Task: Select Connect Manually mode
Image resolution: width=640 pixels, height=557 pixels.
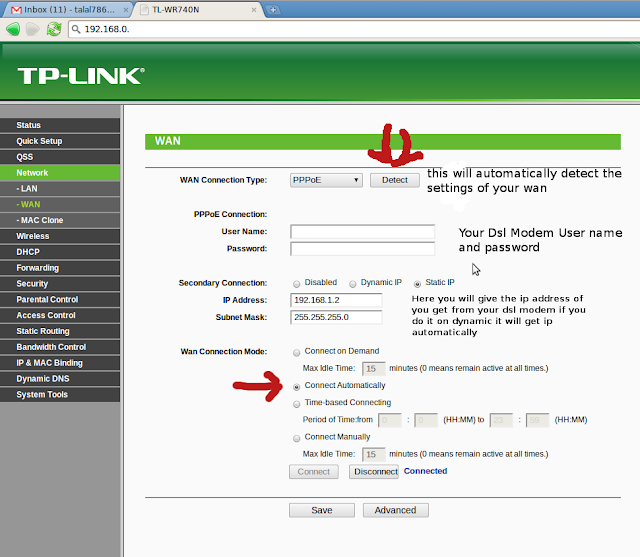Action: coord(297,438)
